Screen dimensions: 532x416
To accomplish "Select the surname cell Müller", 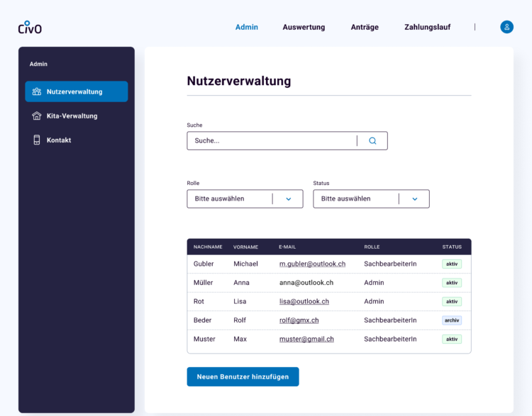I will point(203,283).
